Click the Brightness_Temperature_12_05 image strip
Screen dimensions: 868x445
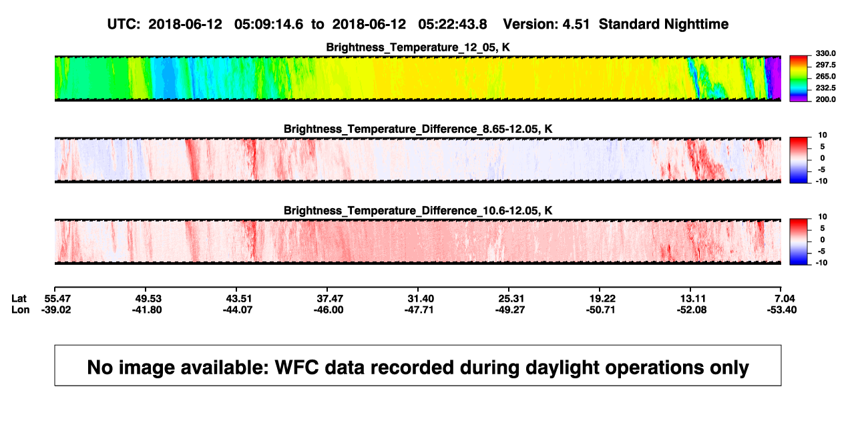coord(417,79)
